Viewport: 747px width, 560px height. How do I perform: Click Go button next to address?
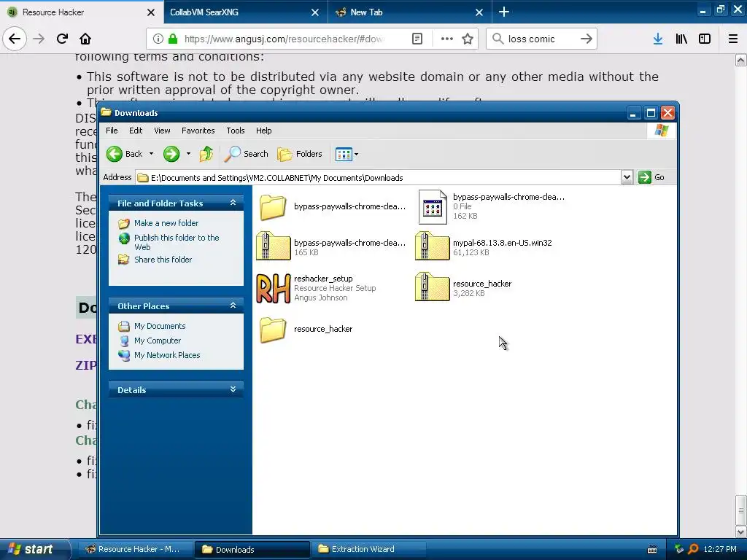(x=651, y=177)
